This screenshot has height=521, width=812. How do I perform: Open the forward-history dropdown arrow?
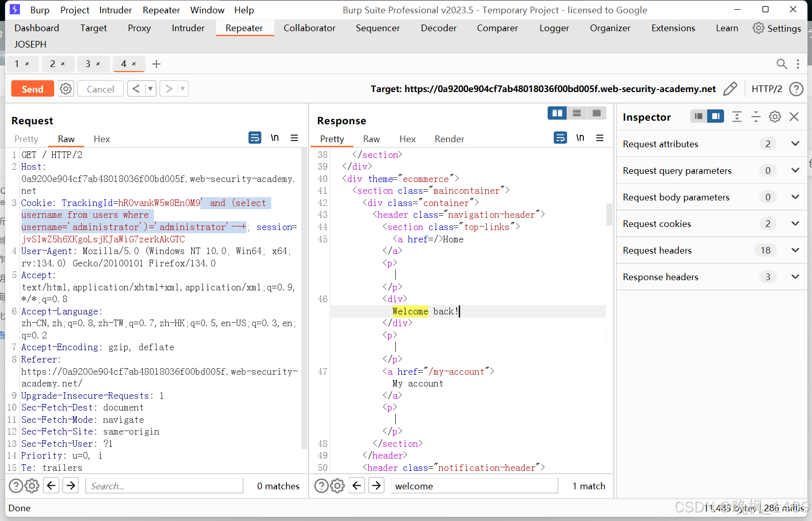tap(183, 89)
